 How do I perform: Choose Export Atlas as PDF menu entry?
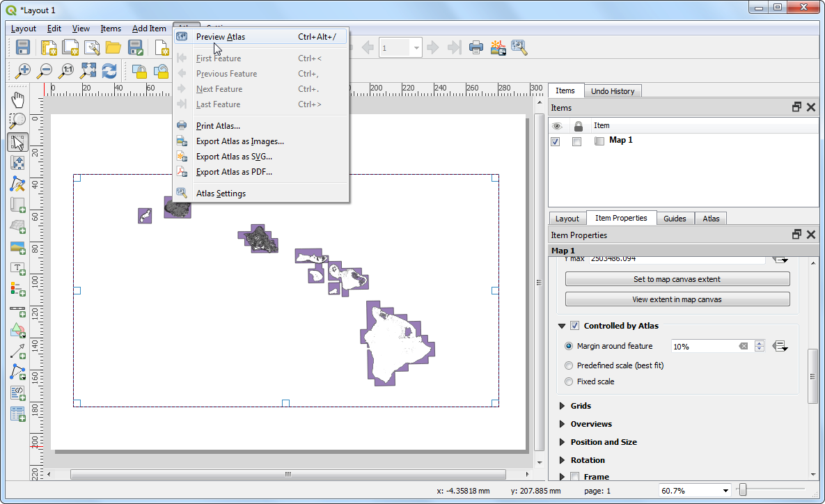click(234, 172)
